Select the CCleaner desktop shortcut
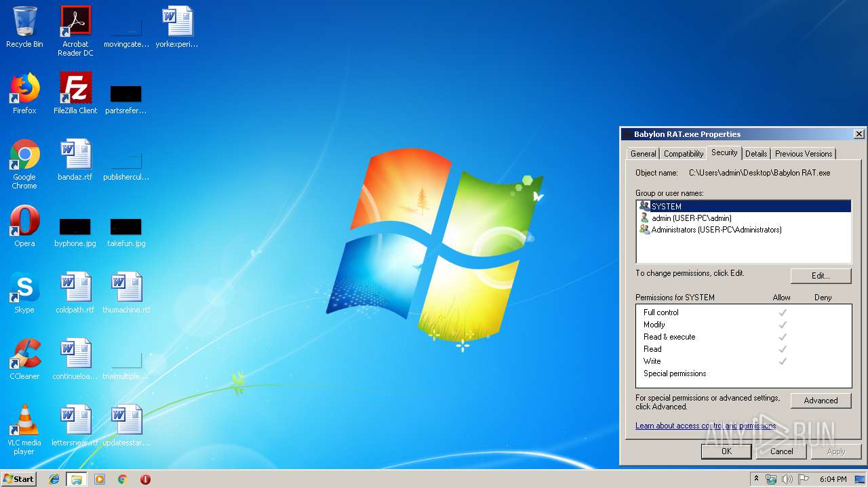The image size is (868, 488). click(24, 359)
